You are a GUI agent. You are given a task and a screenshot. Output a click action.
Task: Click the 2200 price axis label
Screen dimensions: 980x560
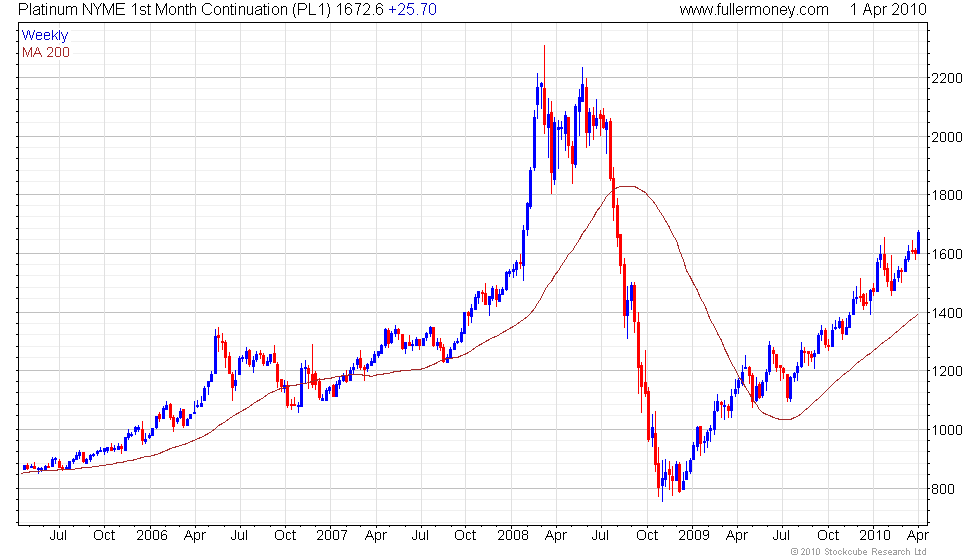pos(947,79)
